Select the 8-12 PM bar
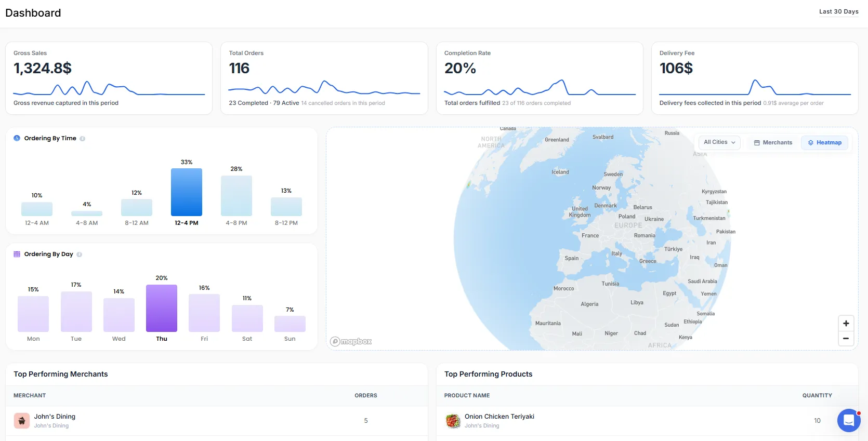Viewport: 868px width, 441px height. [x=286, y=207]
